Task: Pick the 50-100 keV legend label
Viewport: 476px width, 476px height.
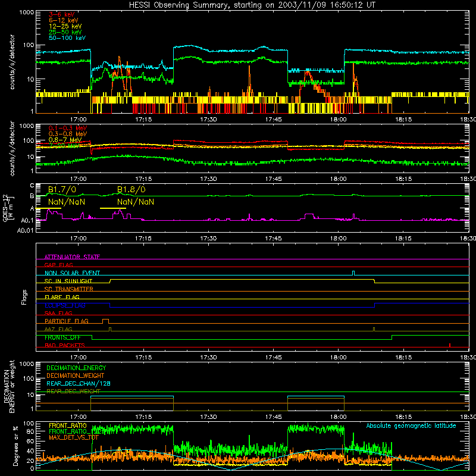Action: pyautogui.click(x=67, y=38)
